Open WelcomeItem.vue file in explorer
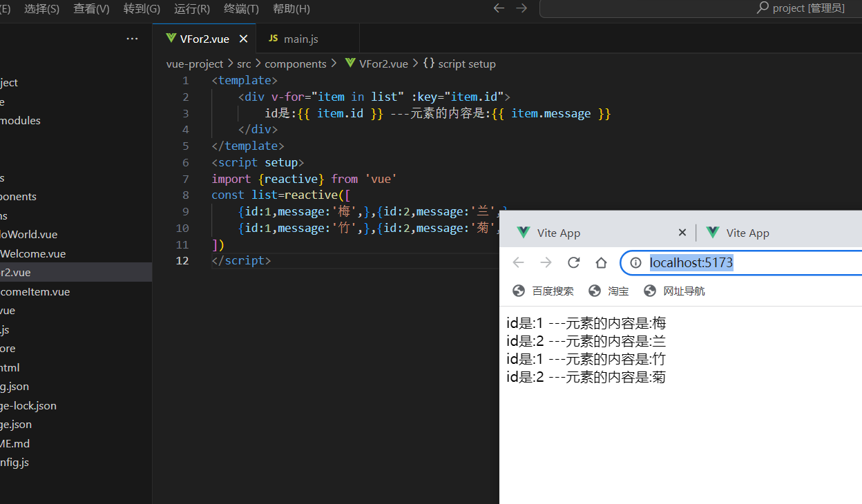Screen dimensions: 862x504 76,291
